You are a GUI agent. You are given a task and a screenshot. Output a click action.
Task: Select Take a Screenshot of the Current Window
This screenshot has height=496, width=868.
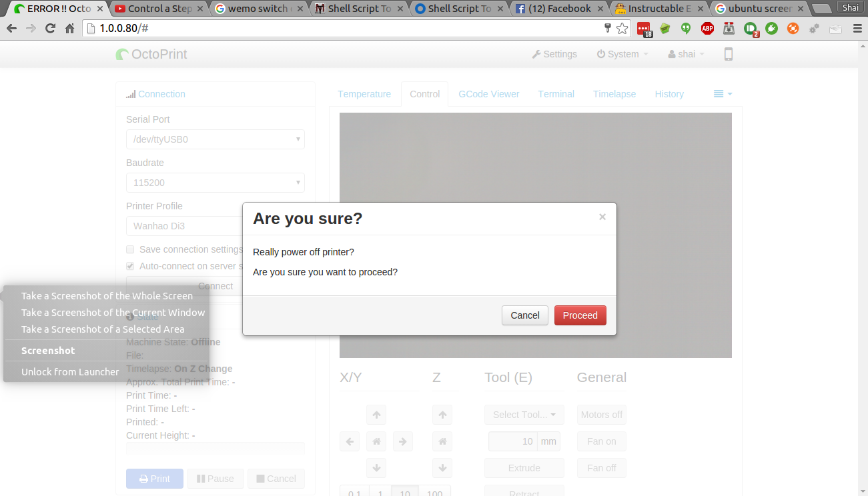[107, 313]
